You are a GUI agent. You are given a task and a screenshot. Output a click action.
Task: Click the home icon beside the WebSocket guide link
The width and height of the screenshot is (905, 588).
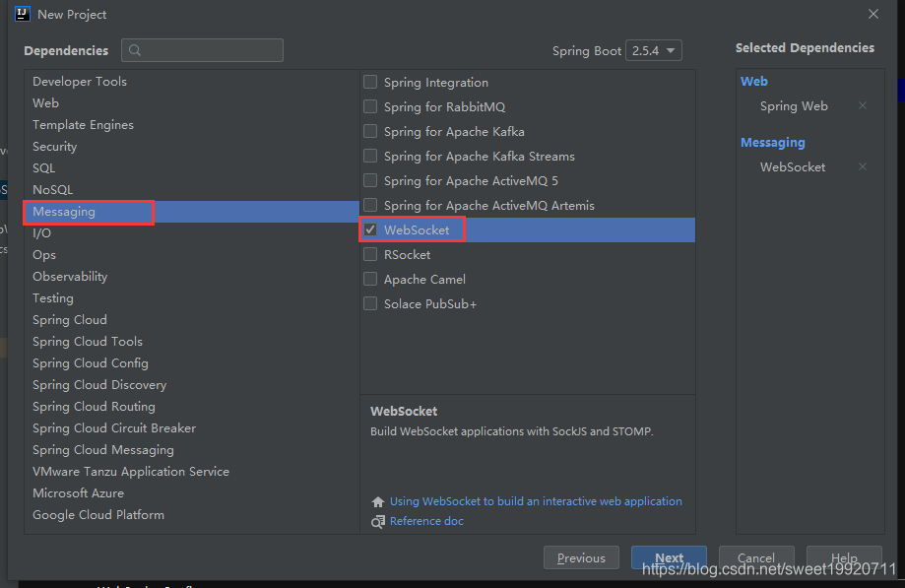tap(378, 501)
